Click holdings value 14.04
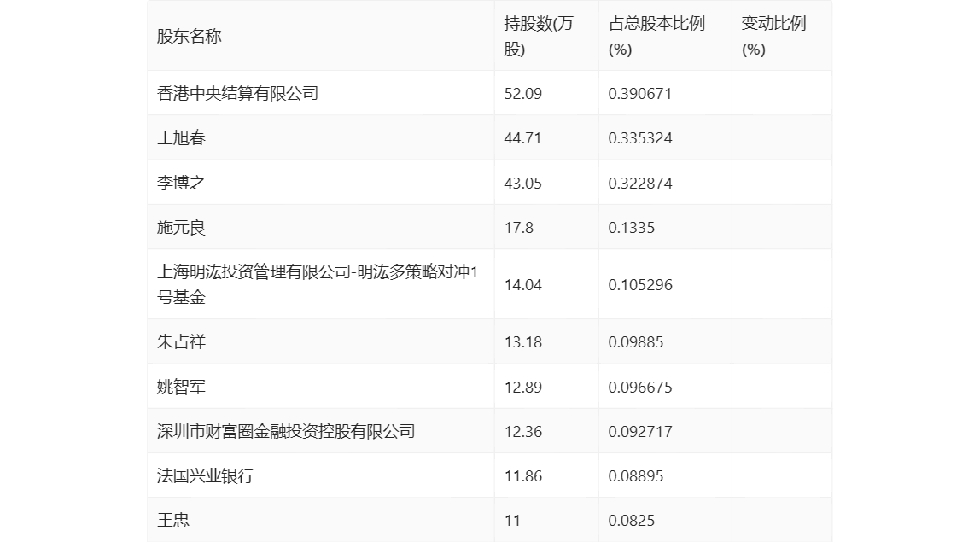 point(523,285)
